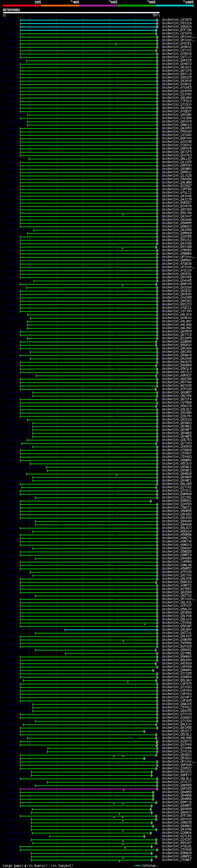Select hit label UniRef100_Q8W013

click(177, 125)
